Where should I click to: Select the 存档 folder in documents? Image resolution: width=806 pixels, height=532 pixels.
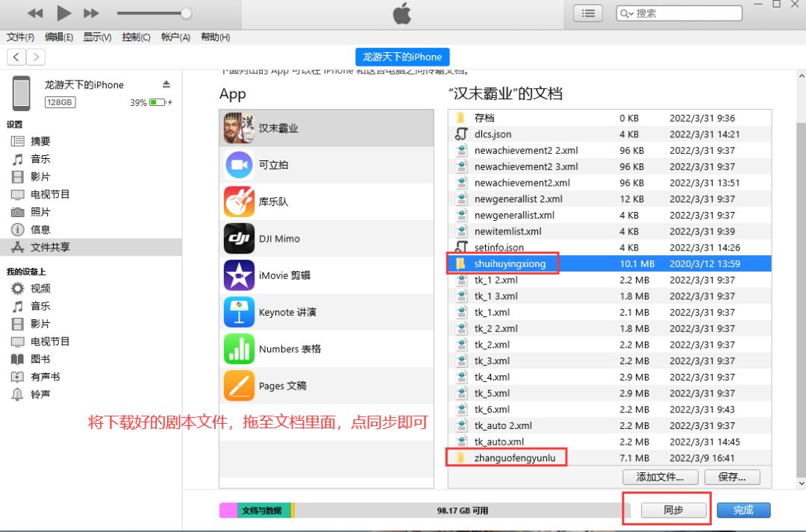pyautogui.click(x=610, y=118)
